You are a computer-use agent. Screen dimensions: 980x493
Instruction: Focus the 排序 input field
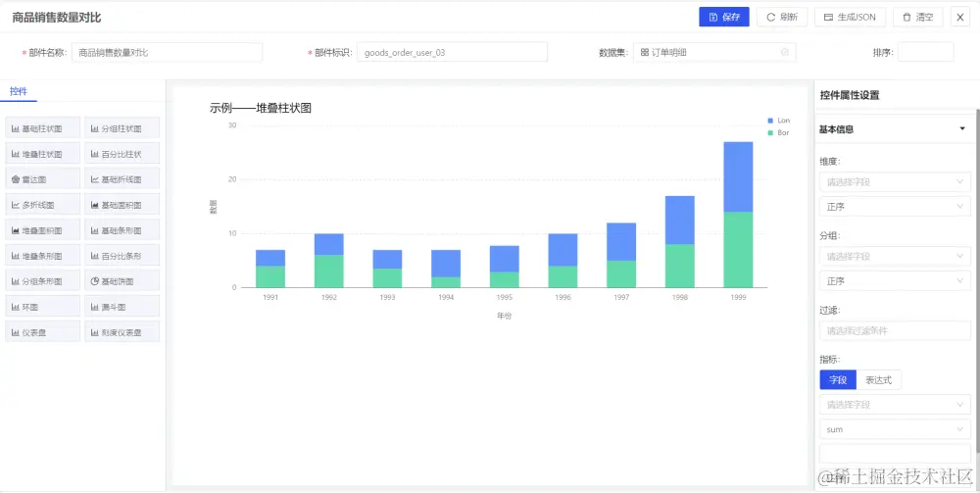click(x=926, y=53)
